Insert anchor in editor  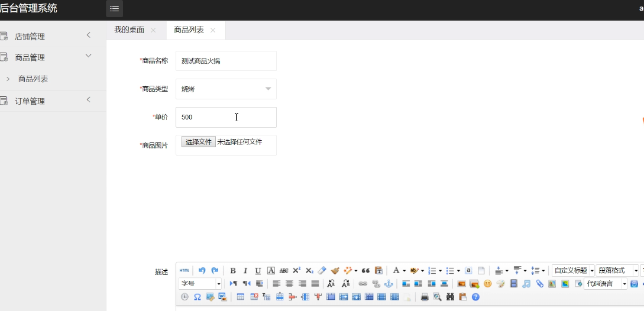(x=388, y=283)
